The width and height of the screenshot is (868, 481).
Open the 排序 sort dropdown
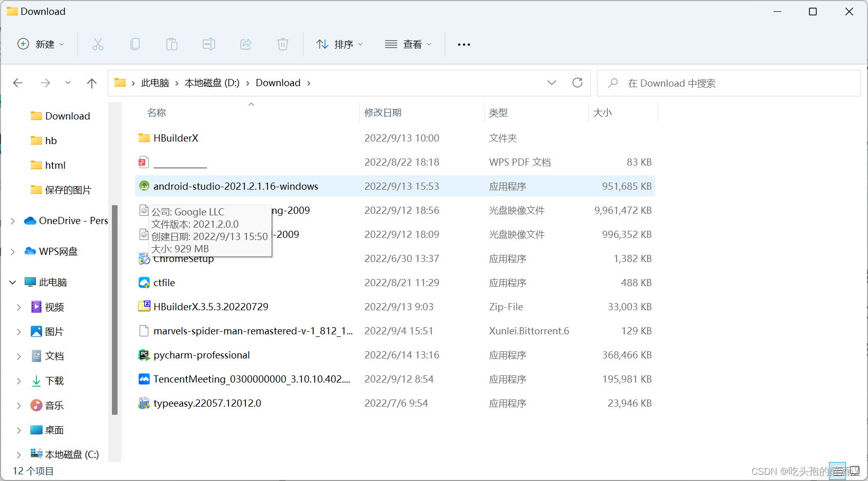tap(340, 44)
